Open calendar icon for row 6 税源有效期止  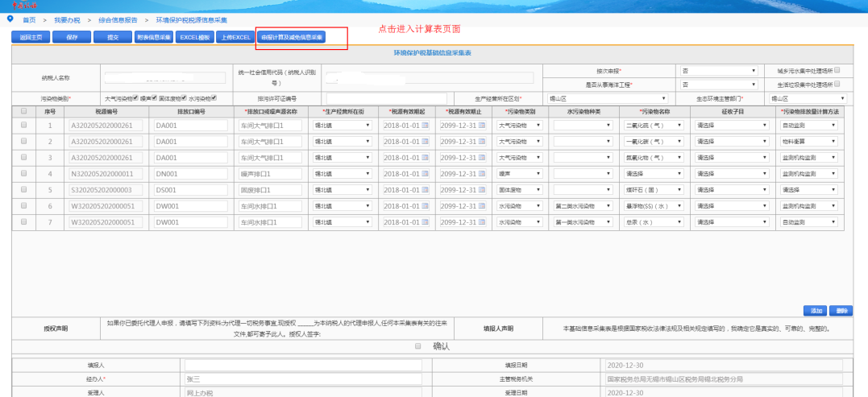tap(480, 205)
